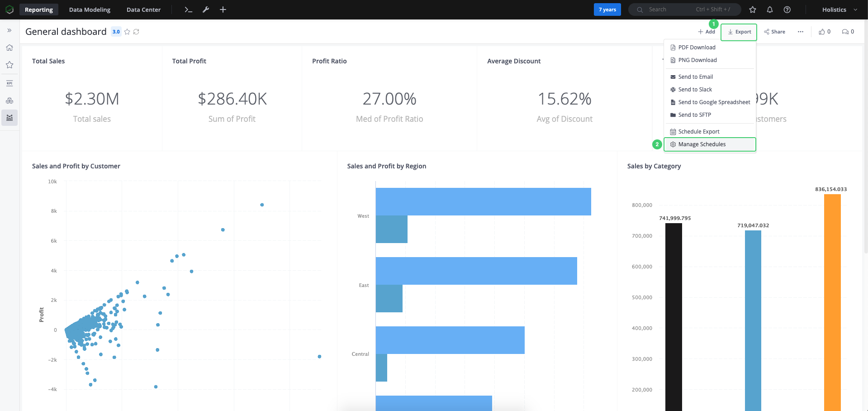868x411 pixels.
Task: Click the $2.30M Total Sales value
Action: click(92, 99)
